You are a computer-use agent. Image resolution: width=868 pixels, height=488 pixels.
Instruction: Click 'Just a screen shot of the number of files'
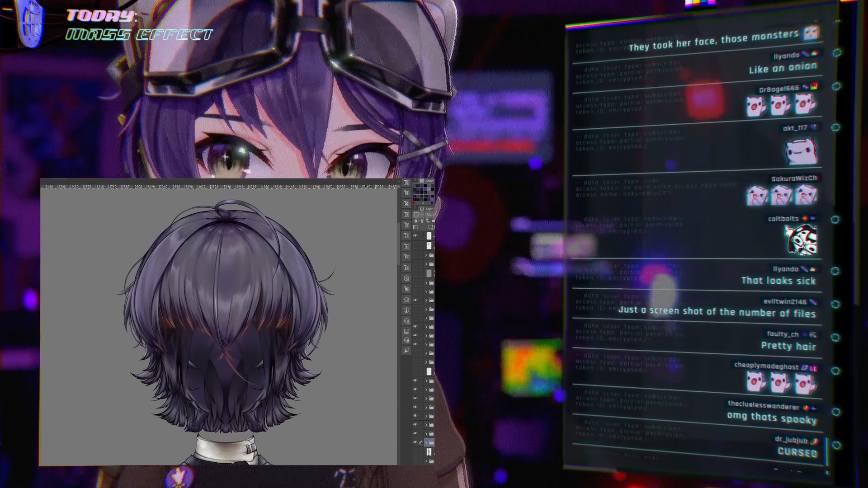717,311
